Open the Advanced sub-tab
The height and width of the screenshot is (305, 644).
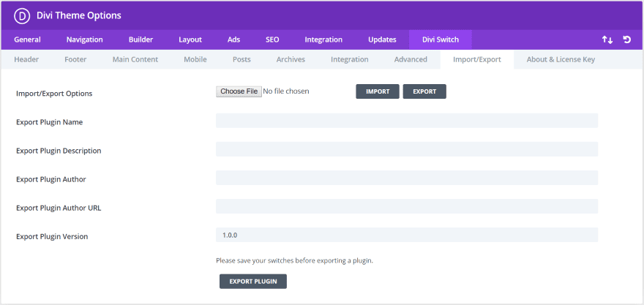point(411,59)
